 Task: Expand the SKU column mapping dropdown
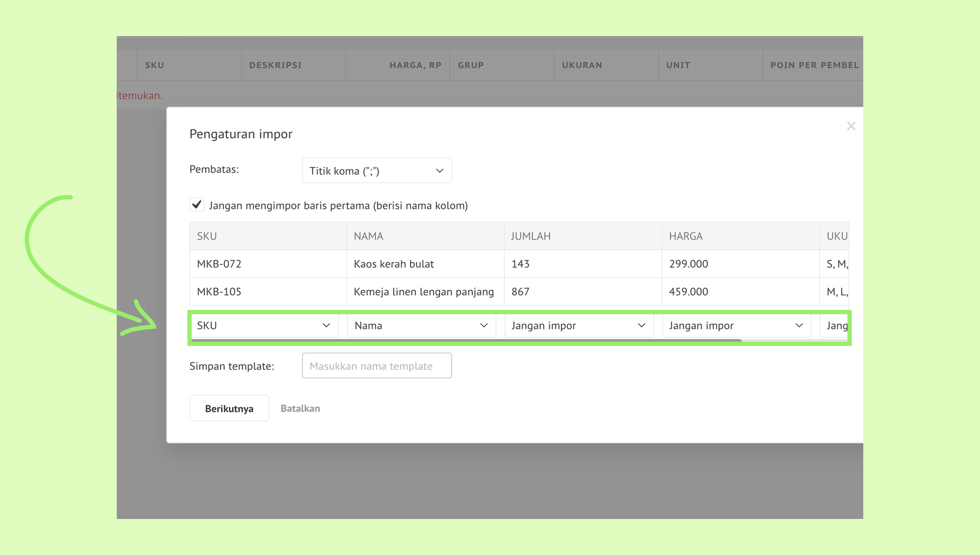264,325
